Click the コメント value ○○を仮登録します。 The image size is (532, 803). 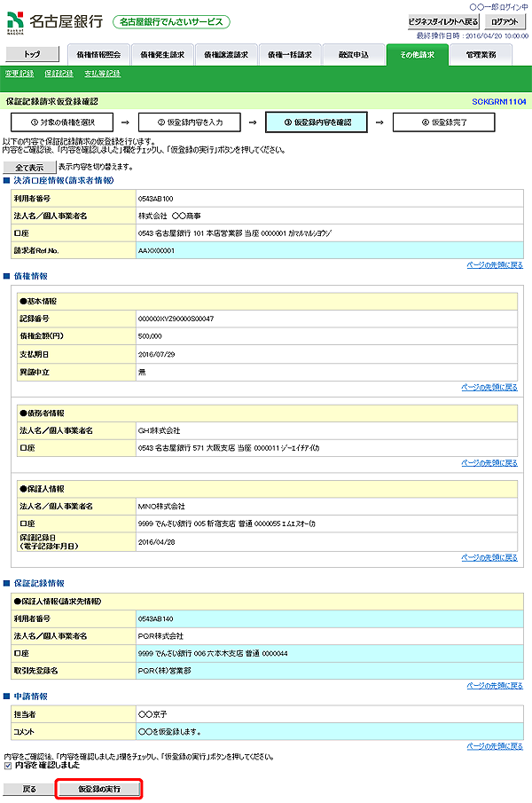point(169,732)
